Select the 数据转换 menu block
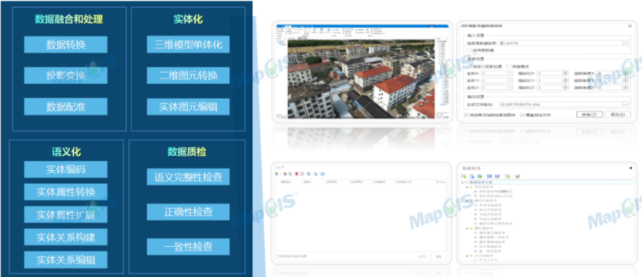The height and width of the screenshot is (277, 644). pyautogui.click(x=66, y=45)
